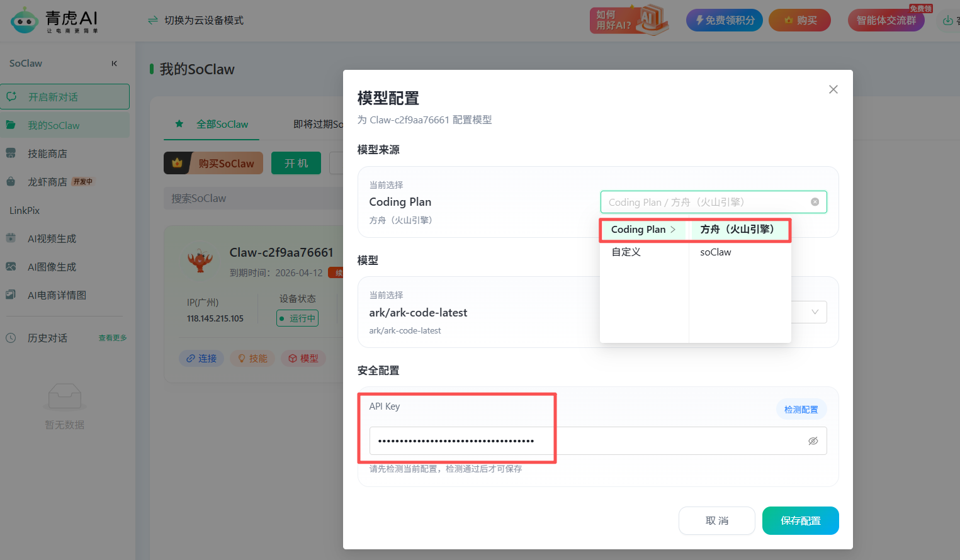960x560 pixels.
Task: Click IP address 118.145.215.105
Action: pyautogui.click(x=215, y=319)
